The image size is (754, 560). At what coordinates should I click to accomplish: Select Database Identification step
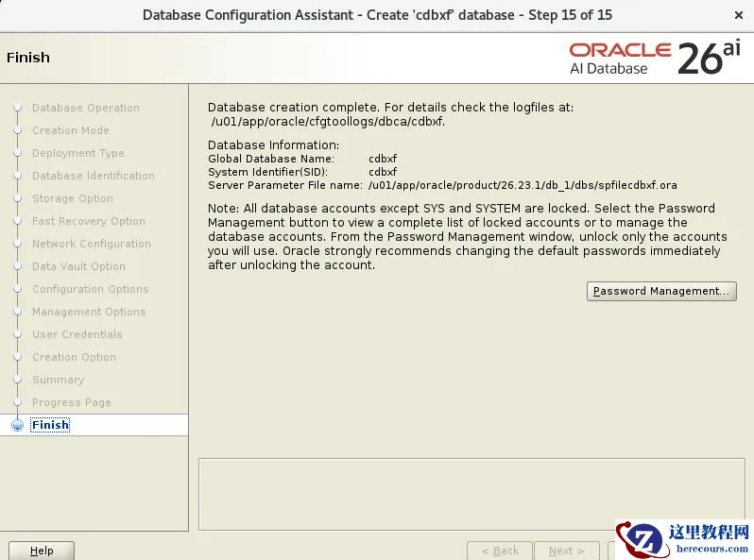[x=94, y=176]
